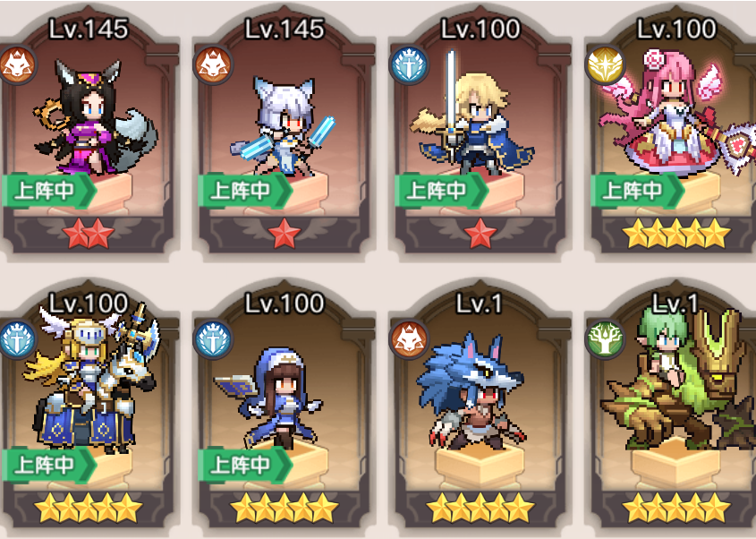Select the white-haired wolf girl with ice blades
The image size is (756, 539).
pyautogui.click(x=285, y=133)
